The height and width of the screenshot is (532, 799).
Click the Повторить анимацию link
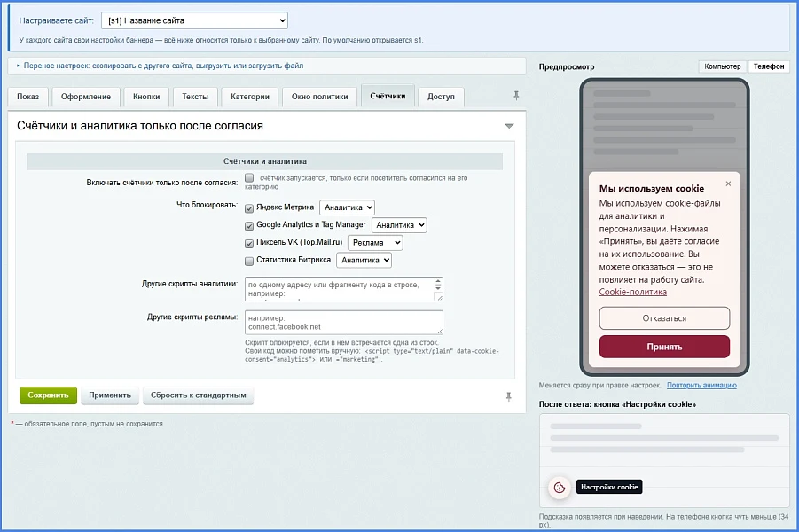tap(701, 385)
